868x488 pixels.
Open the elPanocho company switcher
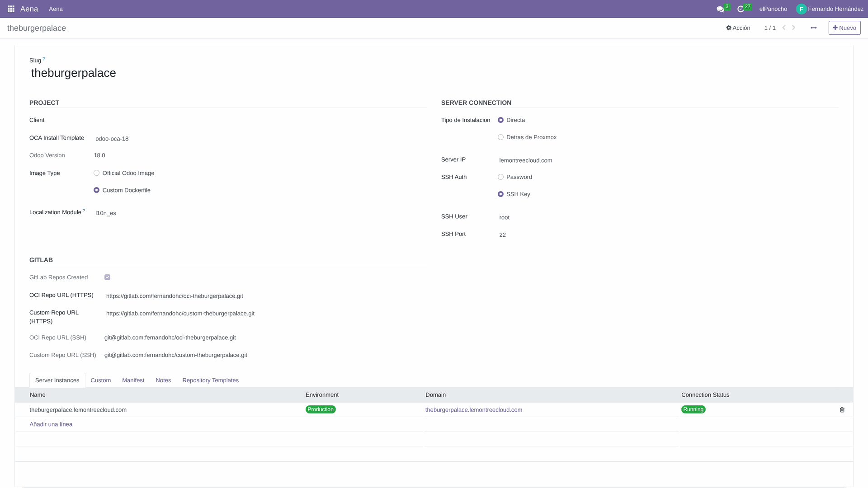[773, 9]
